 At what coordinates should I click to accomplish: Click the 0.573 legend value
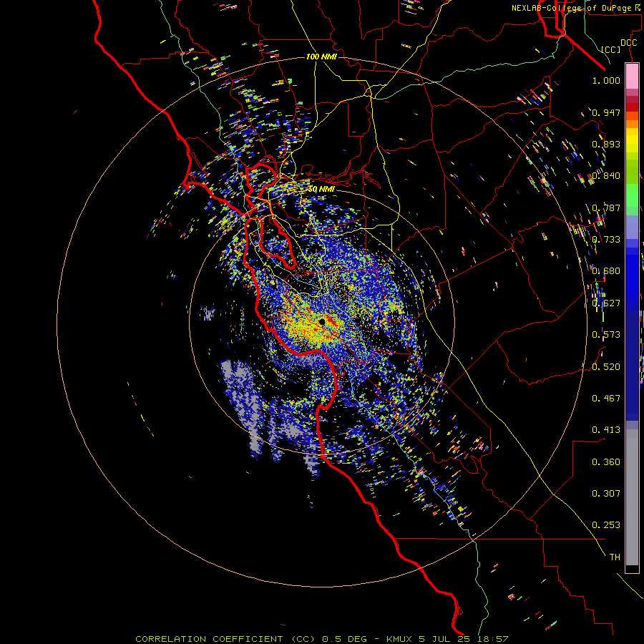(606, 335)
